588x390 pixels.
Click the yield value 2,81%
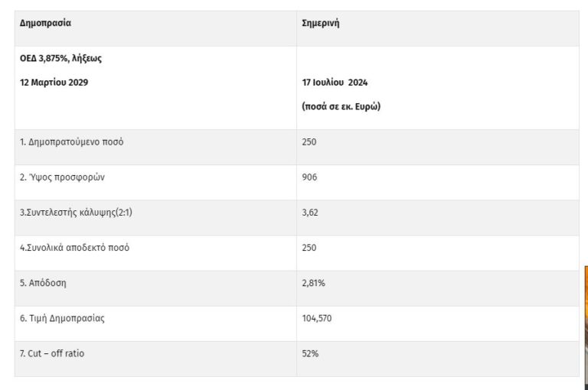(x=314, y=283)
